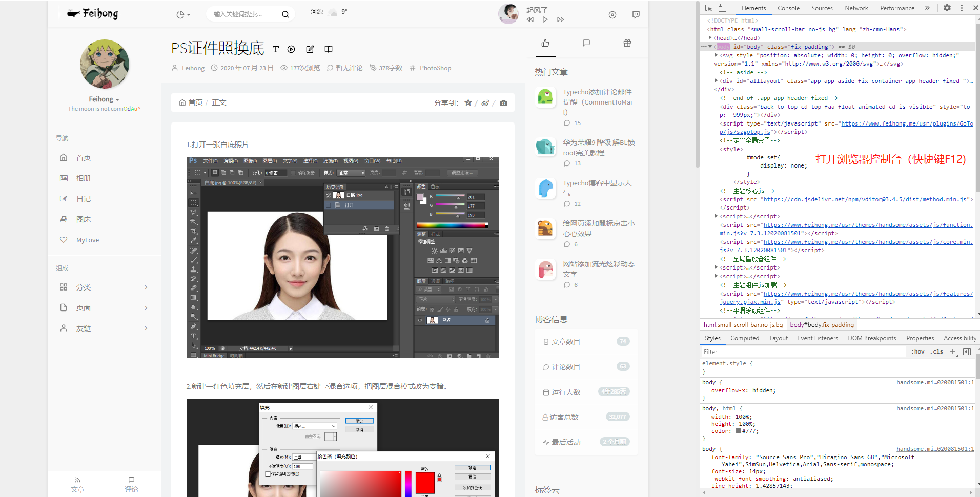Expand the svg element node
Image resolution: width=980 pixels, height=497 pixels.
(x=716, y=55)
